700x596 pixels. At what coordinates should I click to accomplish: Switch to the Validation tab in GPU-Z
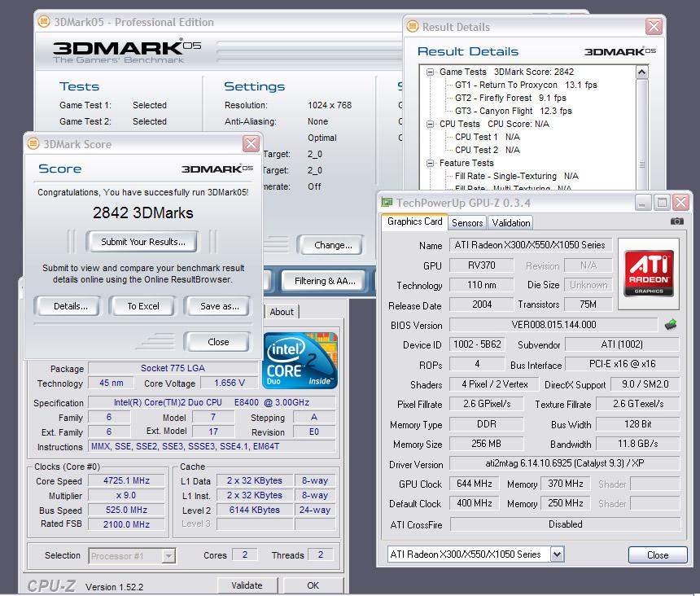click(x=510, y=223)
